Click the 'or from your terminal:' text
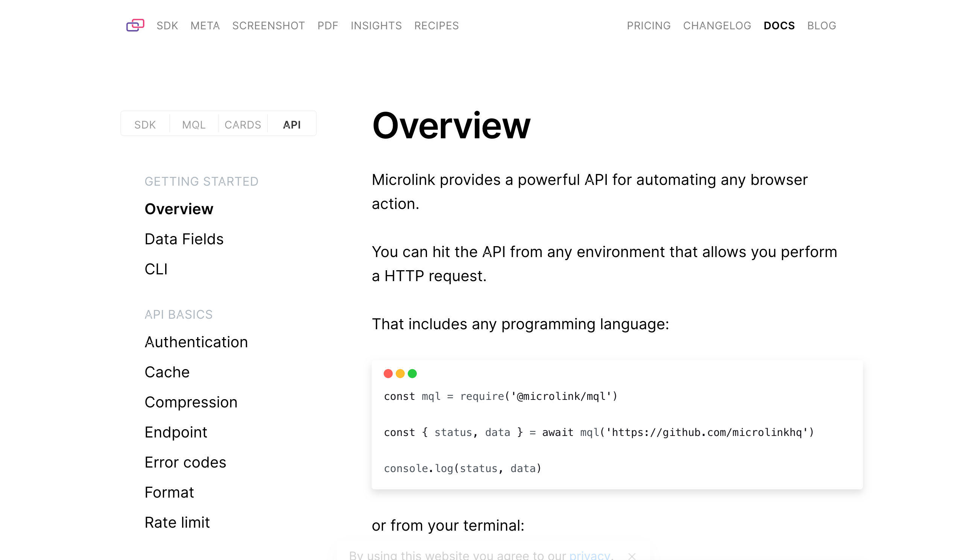This screenshot has height=560, width=963. coord(448,526)
